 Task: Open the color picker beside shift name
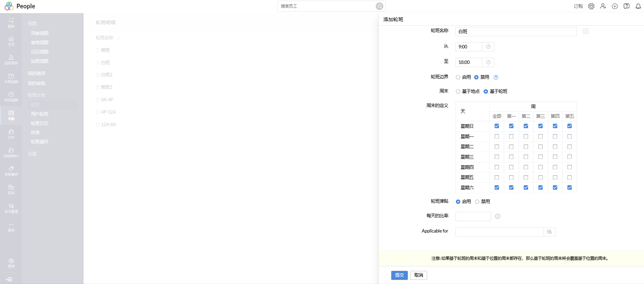585,31
